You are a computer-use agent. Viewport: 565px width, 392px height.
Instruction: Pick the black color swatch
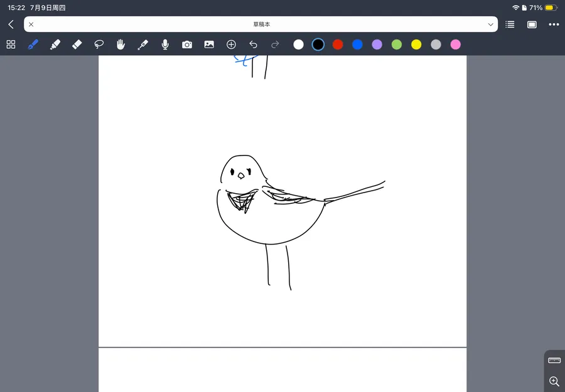tap(318, 45)
